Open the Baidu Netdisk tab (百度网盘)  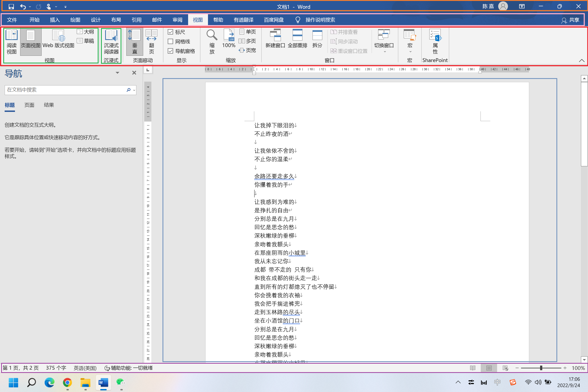[274, 20]
